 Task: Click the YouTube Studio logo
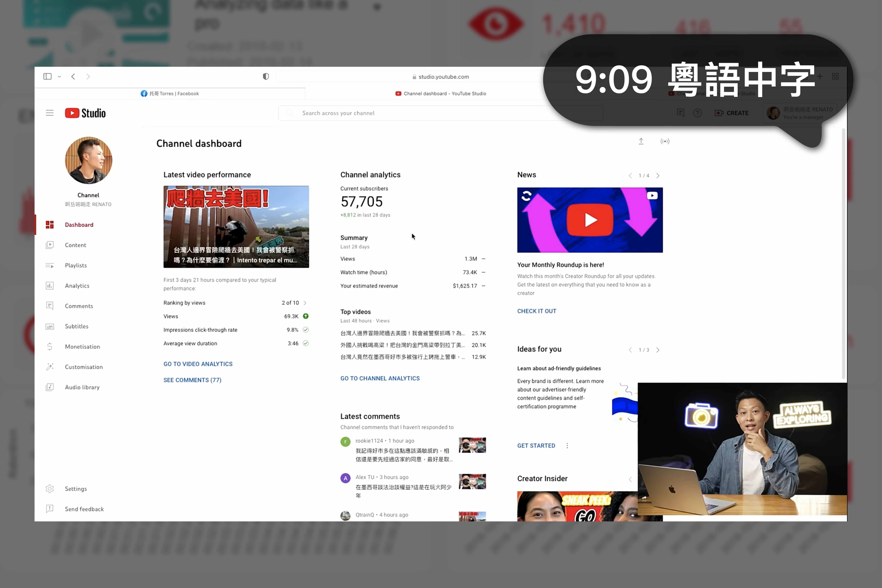85,113
